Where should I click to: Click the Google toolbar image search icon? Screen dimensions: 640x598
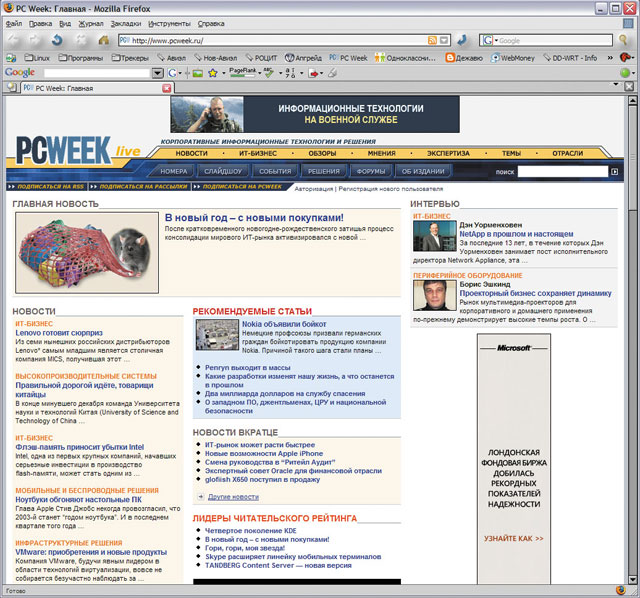pyautogui.click(x=198, y=73)
